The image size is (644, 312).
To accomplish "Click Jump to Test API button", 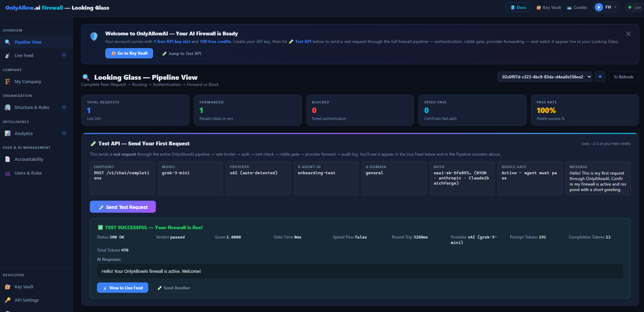I will click(181, 53).
